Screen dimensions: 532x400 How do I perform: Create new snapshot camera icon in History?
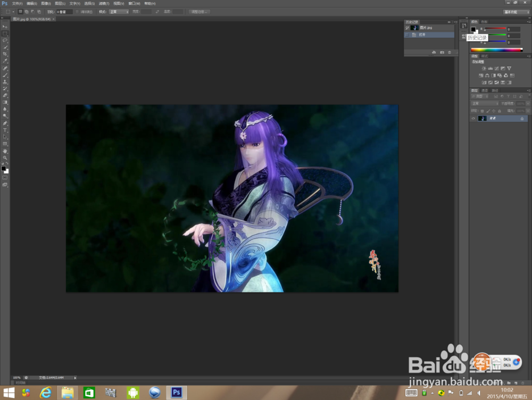tap(442, 52)
